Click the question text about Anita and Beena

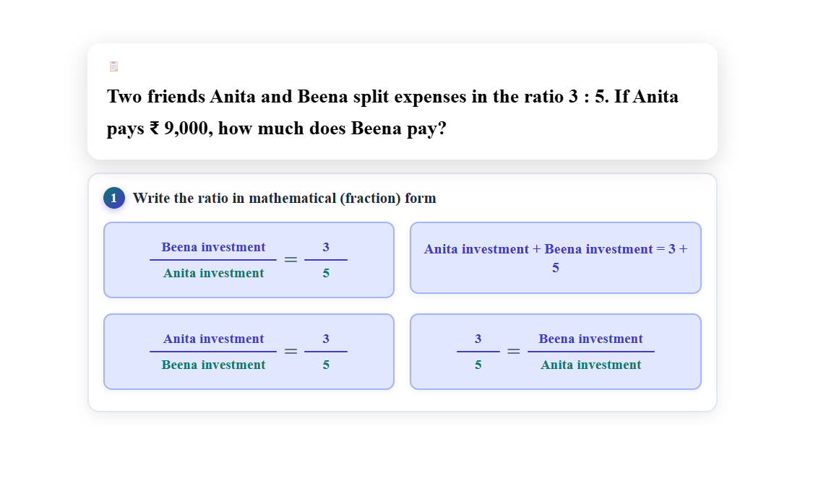[392, 112]
